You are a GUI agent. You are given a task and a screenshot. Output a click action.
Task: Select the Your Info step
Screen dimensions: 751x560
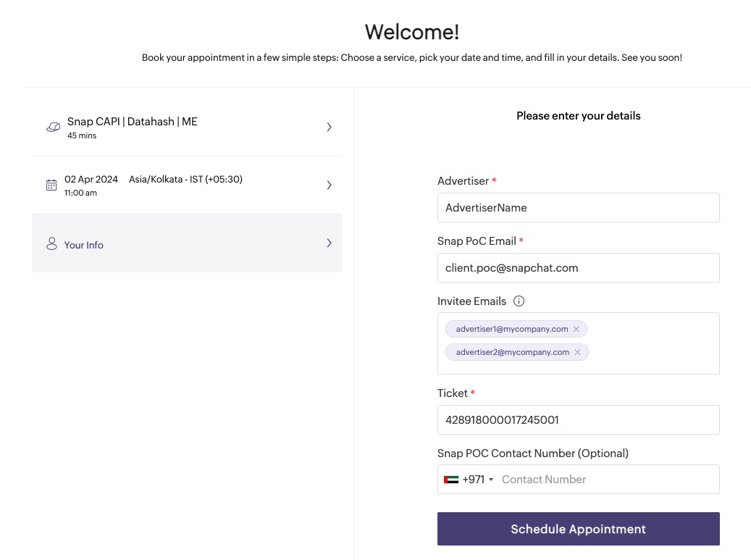pos(188,243)
